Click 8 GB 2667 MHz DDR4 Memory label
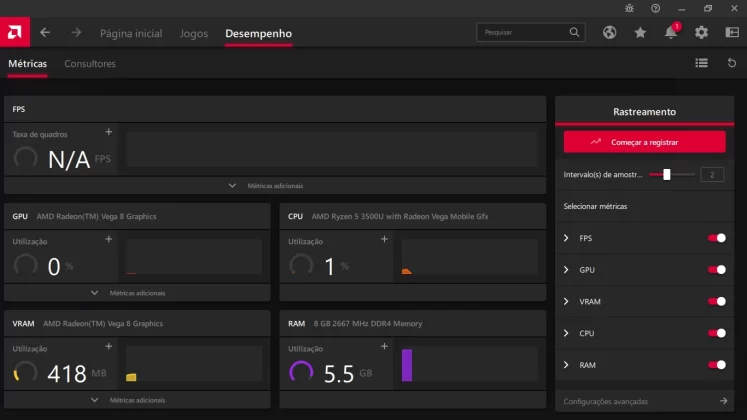This screenshot has height=420, width=747. pos(368,323)
